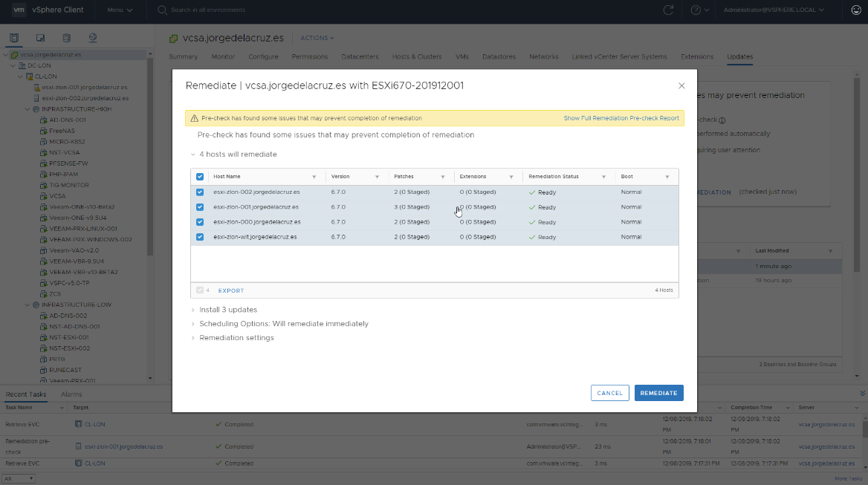868x485 pixels.
Task: Click Last Modified column filter icon
Action: (x=830, y=251)
